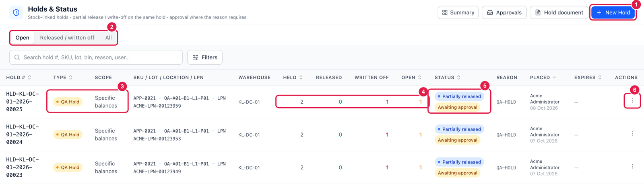Sort by EXPIRES column
Viewport: 644px width, 186px height.
tap(588, 78)
